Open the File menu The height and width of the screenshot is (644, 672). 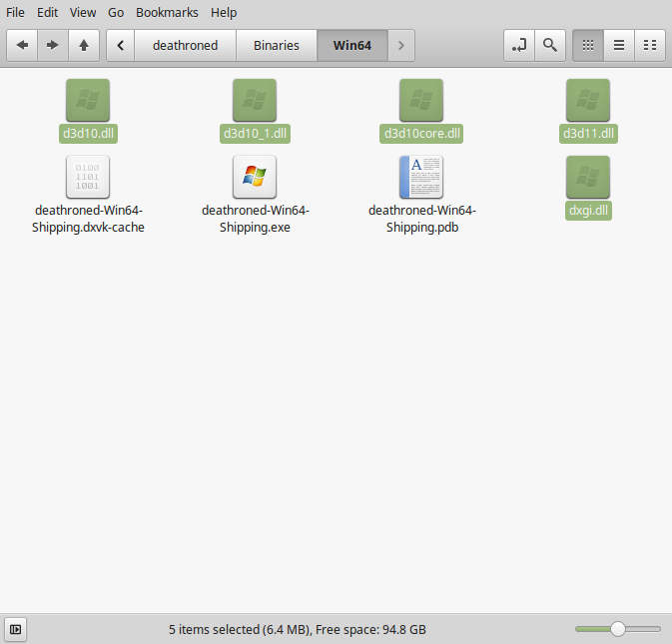pyautogui.click(x=15, y=12)
